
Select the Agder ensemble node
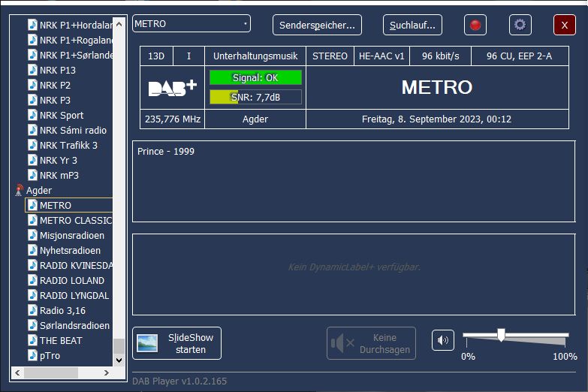point(39,191)
